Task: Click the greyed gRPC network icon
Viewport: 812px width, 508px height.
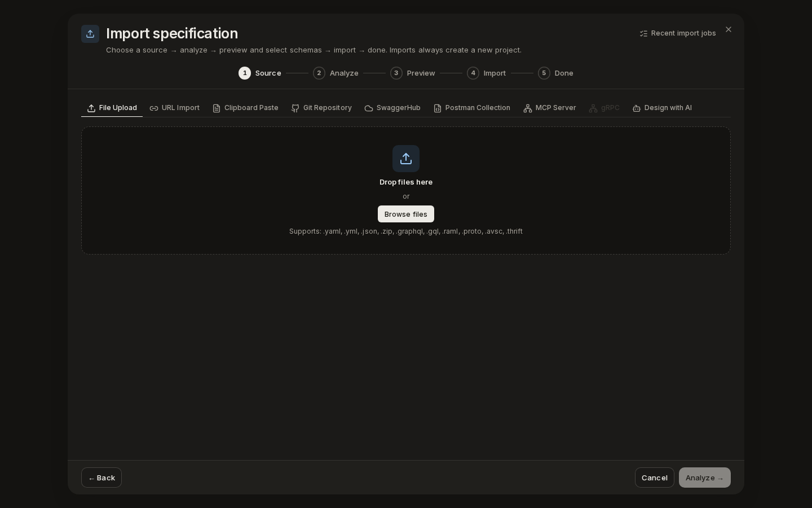Action: pyautogui.click(x=593, y=108)
